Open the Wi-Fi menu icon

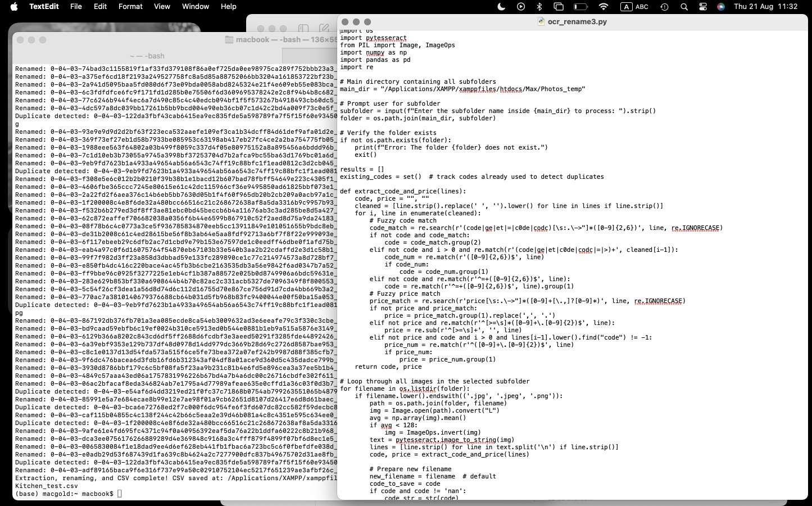(x=604, y=7)
